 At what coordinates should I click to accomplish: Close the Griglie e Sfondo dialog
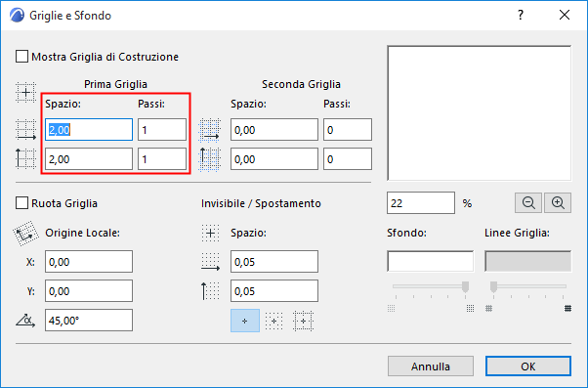(x=565, y=15)
